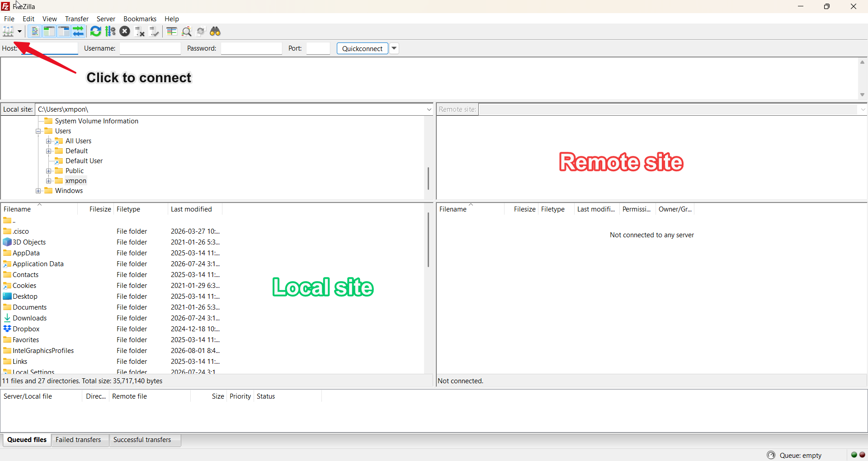This screenshot has height=461, width=868.
Task: Toggle directory comparison icon
Action: (x=186, y=31)
